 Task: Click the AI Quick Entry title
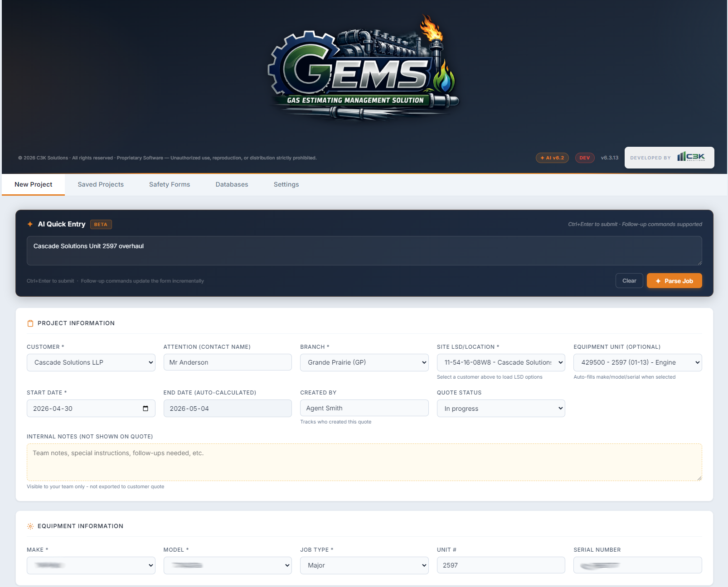62,224
